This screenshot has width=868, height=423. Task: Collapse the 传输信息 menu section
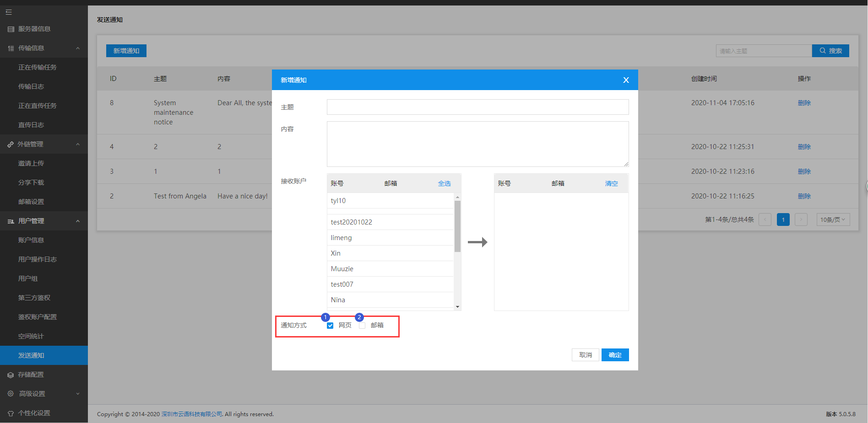(x=78, y=48)
